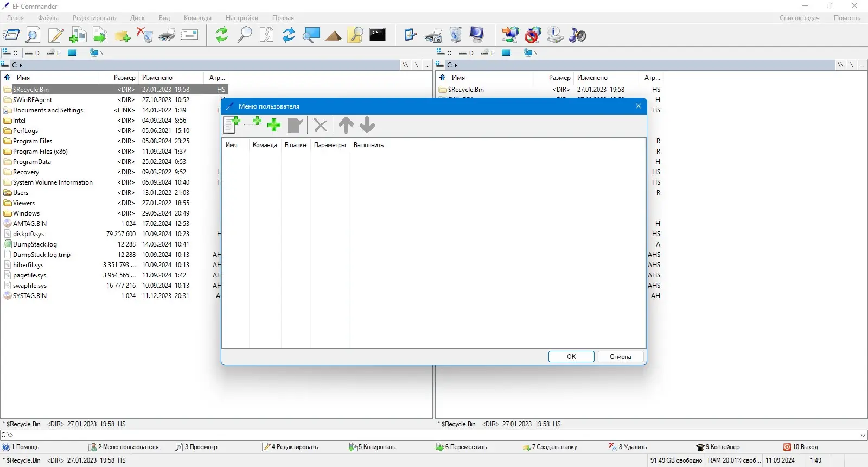Click the 7 Создать папку function key button
Screen dimensions: 868x467
pos(550,447)
